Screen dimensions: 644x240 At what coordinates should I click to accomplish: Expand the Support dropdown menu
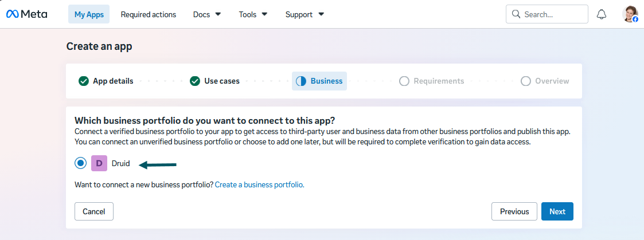pyautogui.click(x=305, y=14)
